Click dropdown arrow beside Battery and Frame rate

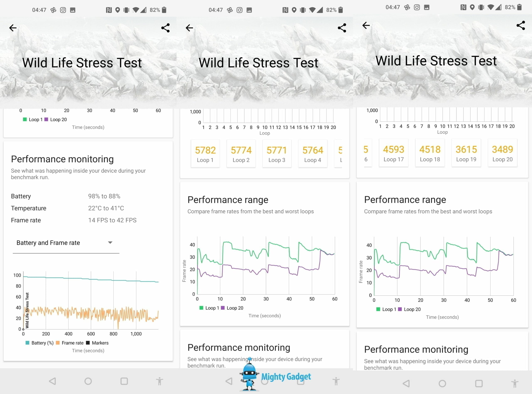pyautogui.click(x=110, y=243)
